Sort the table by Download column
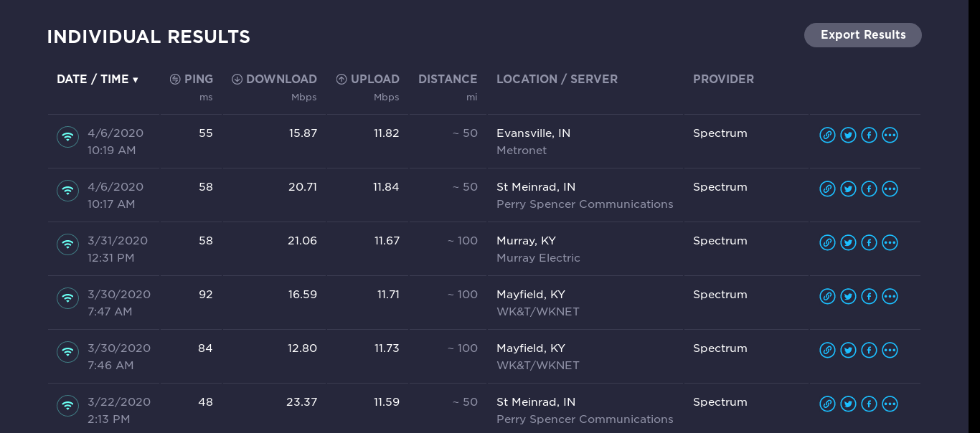Viewport: 980px width, 433px height. point(274,80)
